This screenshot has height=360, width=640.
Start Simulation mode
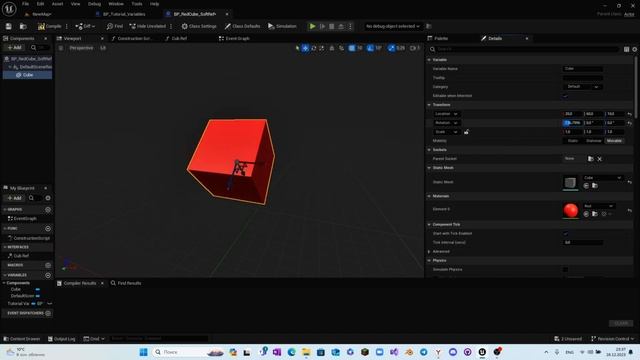282,26
